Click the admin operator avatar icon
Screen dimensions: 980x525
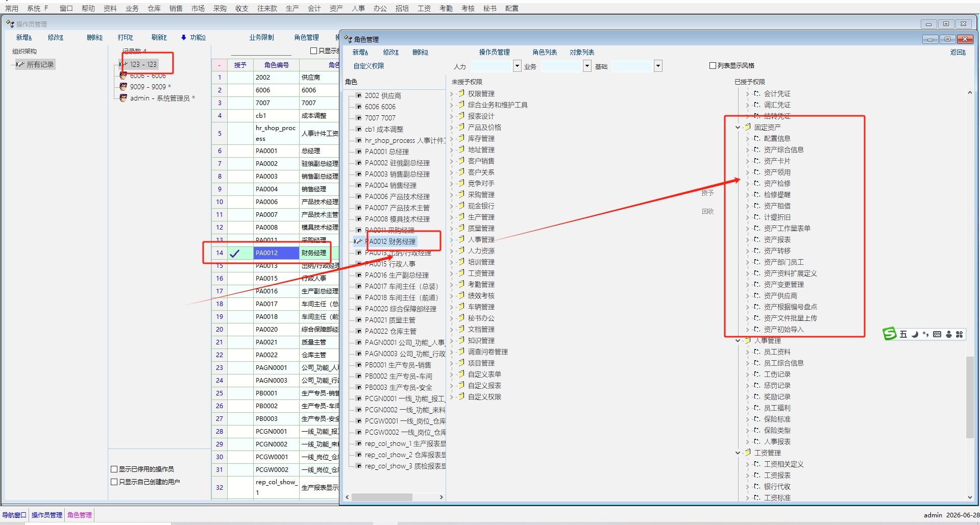tap(123, 97)
